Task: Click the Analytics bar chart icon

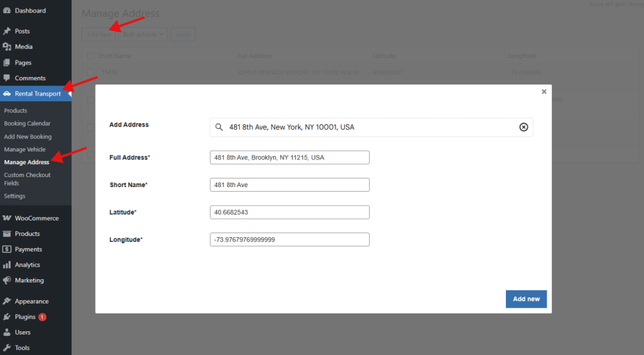Action: pyautogui.click(x=7, y=265)
